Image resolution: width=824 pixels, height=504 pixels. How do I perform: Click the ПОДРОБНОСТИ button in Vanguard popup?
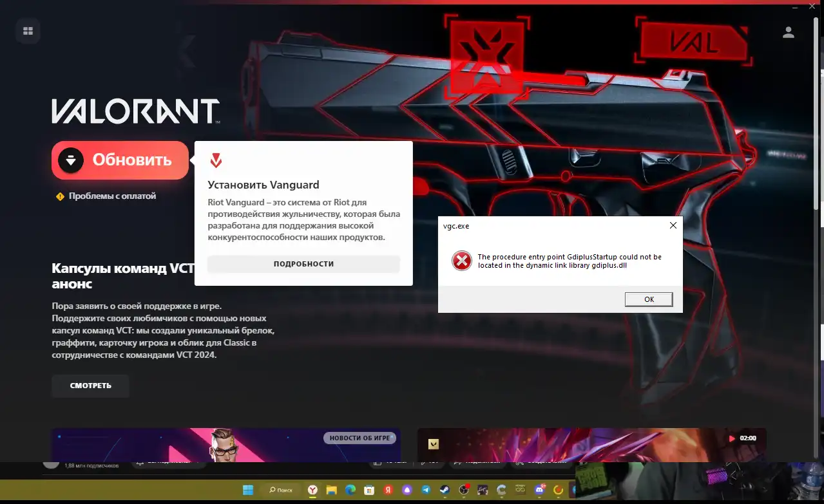303,264
